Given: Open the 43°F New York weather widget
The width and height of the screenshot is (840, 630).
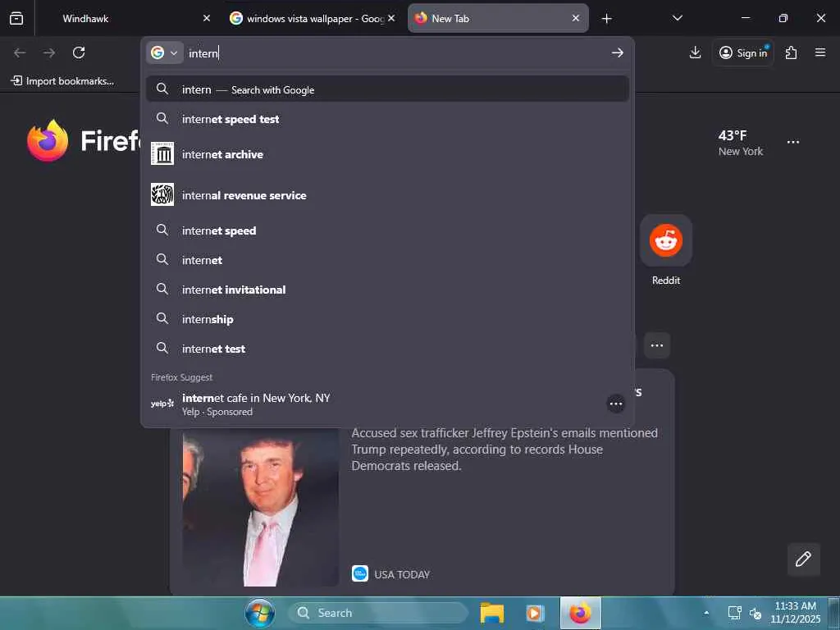Looking at the screenshot, I should click(741, 143).
